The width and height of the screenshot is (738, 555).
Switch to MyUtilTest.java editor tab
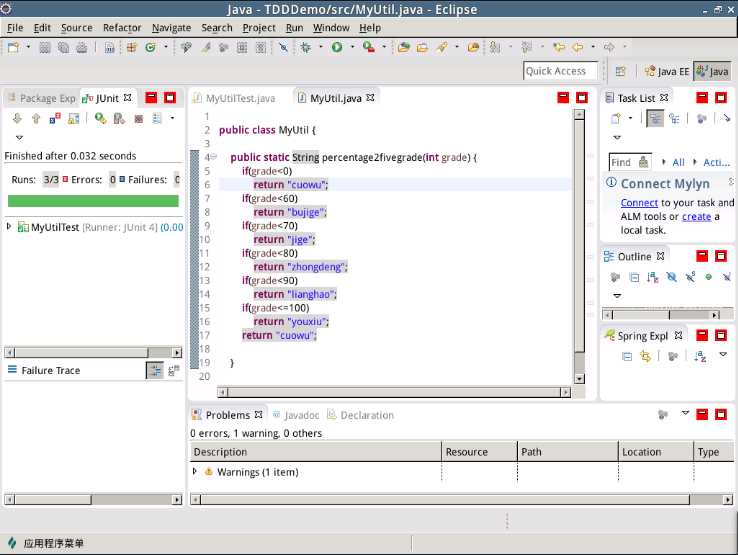pyautogui.click(x=234, y=98)
